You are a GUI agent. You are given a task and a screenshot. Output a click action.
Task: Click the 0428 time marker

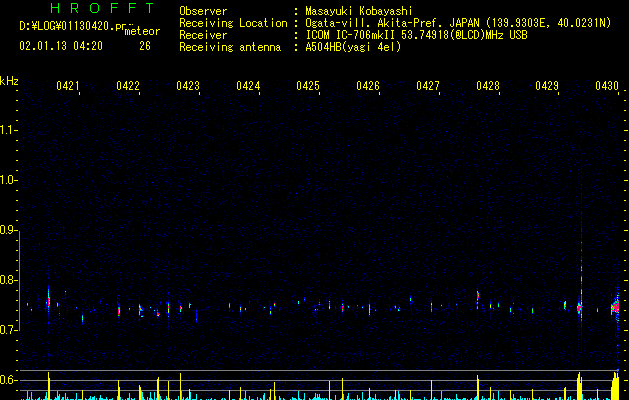coord(488,85)
